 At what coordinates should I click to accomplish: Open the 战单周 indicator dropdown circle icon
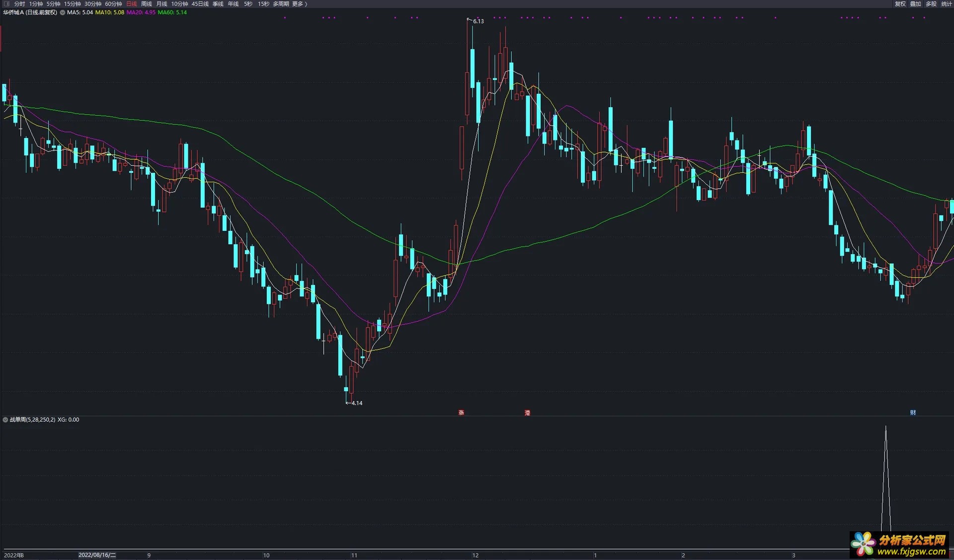click(5, 420)
